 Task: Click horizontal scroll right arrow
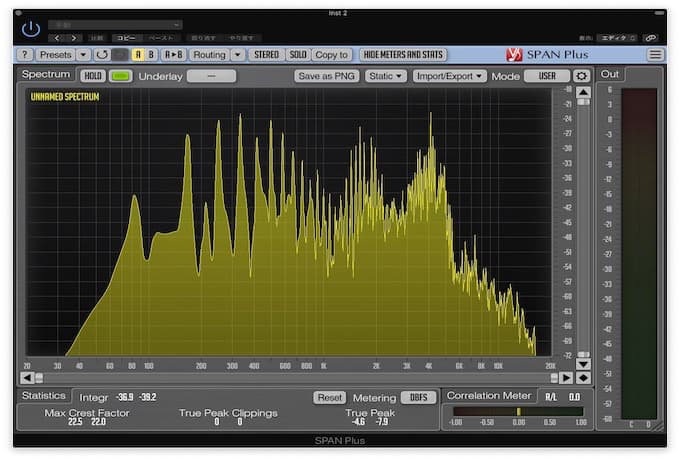(566, 378)
